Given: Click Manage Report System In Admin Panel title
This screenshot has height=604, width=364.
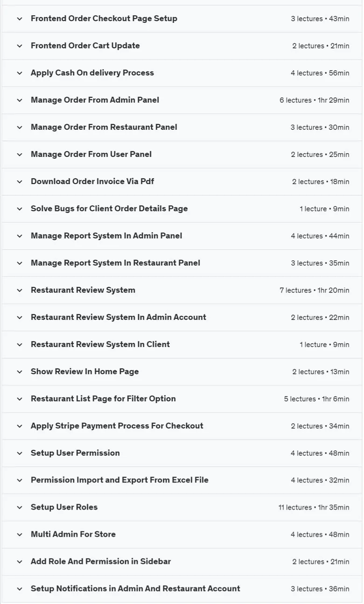Looking at the screenshot, I should [x=106, y=236].
